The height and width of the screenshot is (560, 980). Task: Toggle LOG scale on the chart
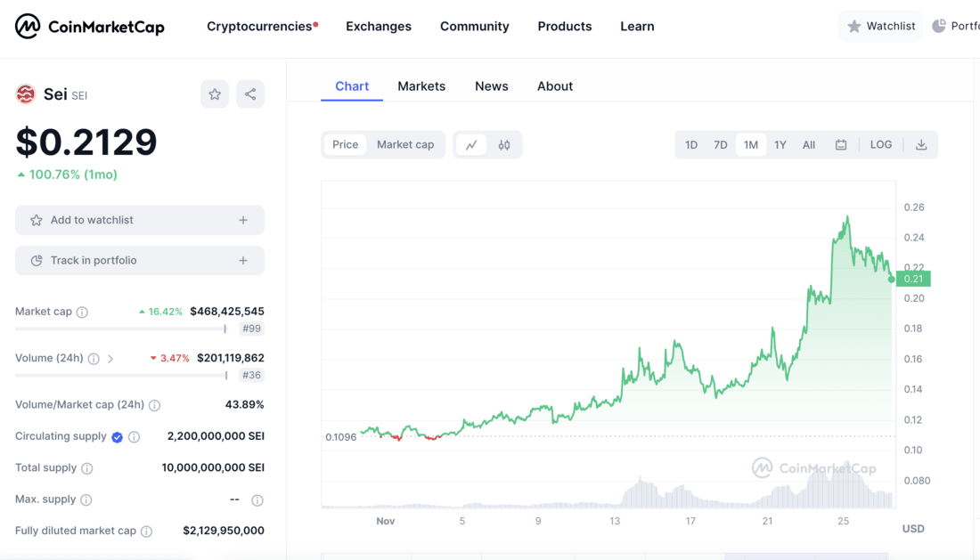(x=880, y=143)
